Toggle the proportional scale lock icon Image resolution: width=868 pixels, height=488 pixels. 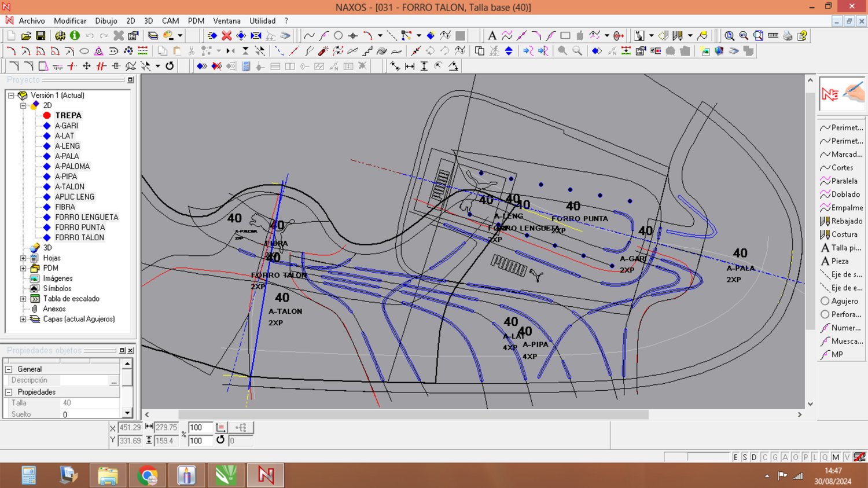click(220, 428)
